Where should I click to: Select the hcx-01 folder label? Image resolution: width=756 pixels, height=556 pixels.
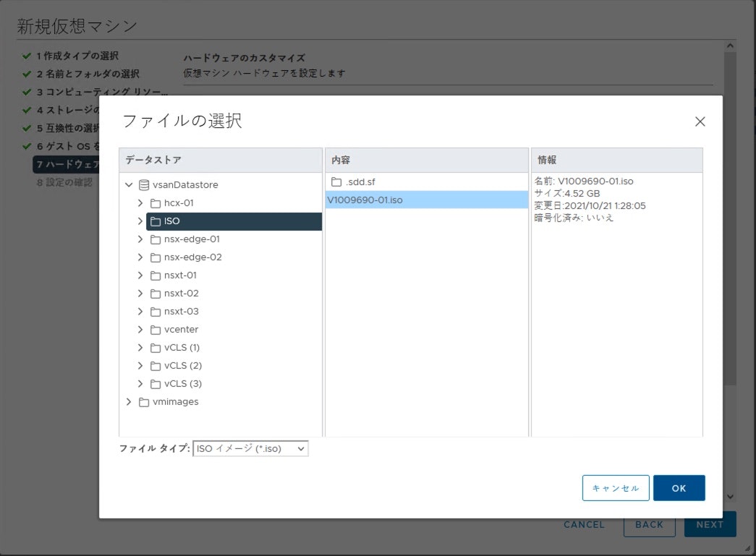[x=179, y=203]
